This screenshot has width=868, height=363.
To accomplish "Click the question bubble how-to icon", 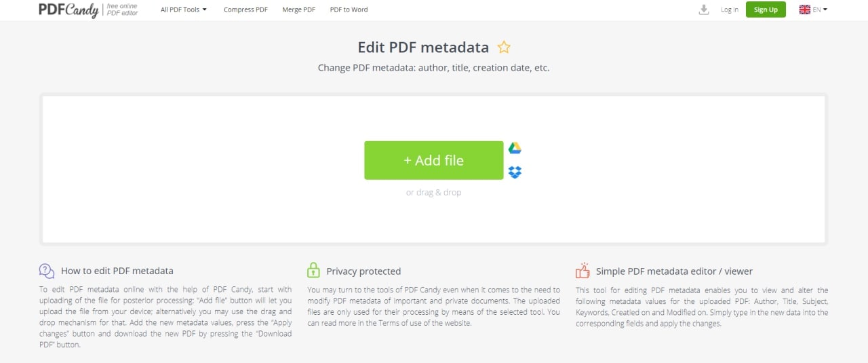I will pos(47,271).
